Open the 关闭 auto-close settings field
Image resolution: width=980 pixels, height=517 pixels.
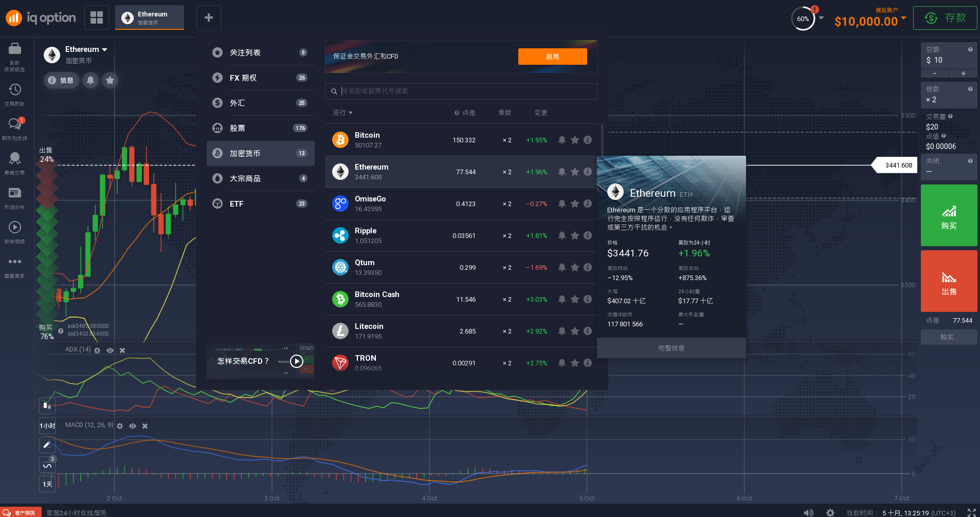pos(949,167)
